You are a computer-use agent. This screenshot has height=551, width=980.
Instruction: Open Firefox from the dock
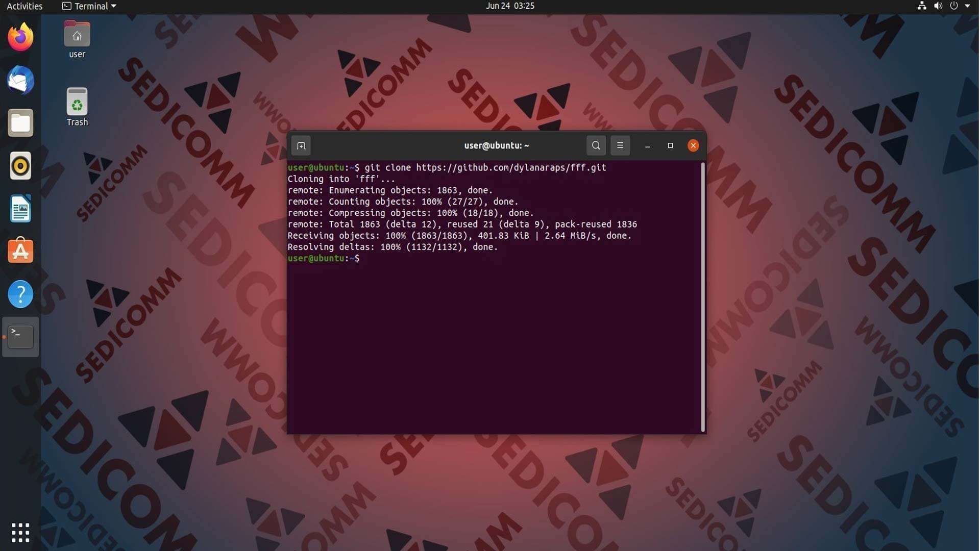pyautogui.click(x=20, y=37)
